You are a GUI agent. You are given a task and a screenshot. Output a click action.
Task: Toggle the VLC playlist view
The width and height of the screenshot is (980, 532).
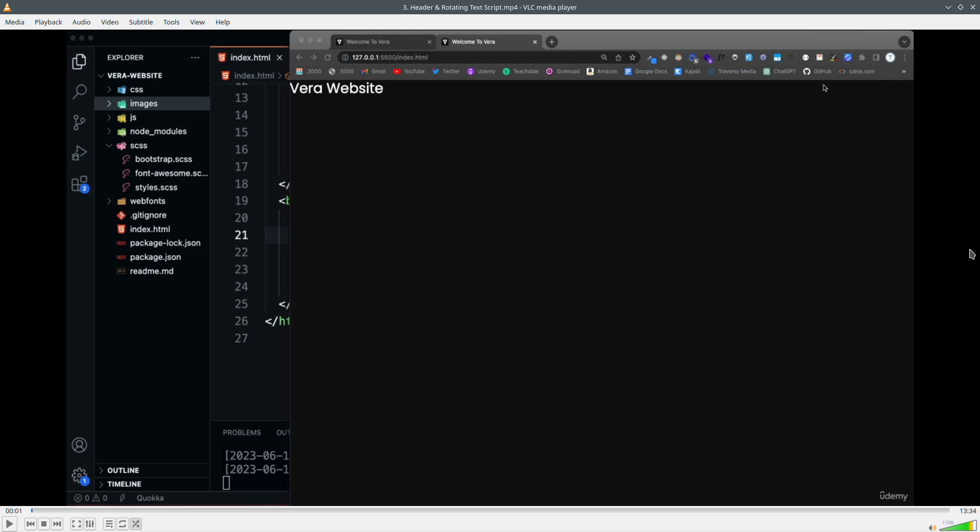click(x=109, y=524)
